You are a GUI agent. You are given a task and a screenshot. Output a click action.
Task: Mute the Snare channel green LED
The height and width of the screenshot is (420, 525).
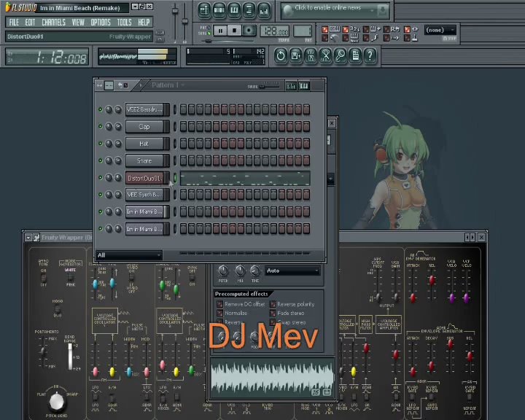pyautogui.click(x=100, y=160)
